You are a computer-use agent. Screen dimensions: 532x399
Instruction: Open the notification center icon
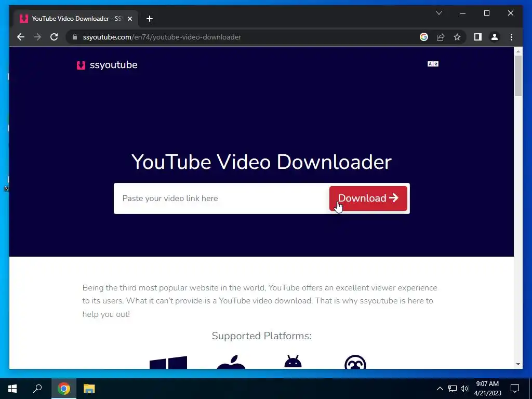coord(515,389)
